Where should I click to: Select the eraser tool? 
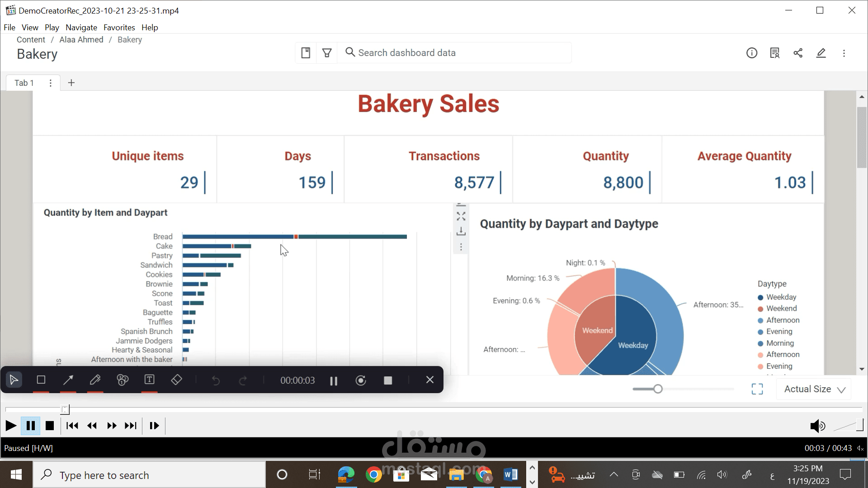tap(177, 380)
